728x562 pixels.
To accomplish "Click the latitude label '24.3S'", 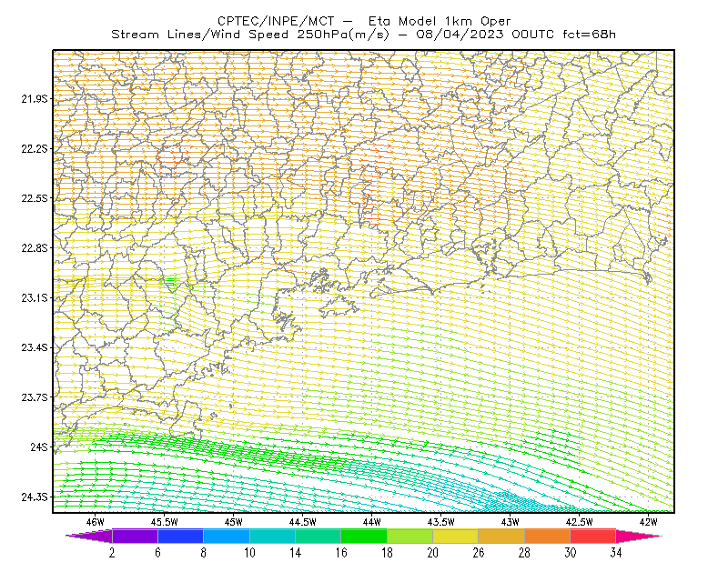I will tap(35, 497).
